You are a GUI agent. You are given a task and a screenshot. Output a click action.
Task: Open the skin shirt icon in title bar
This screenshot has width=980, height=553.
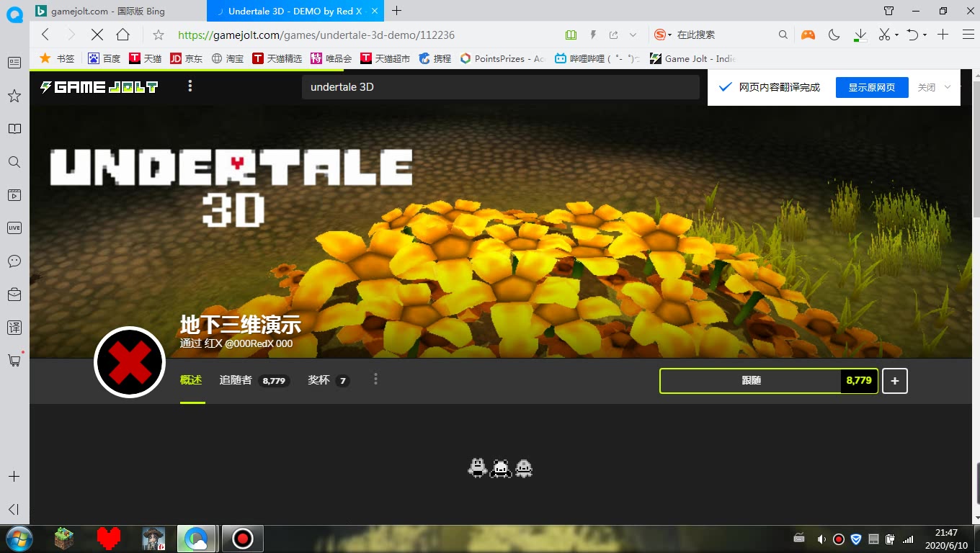888,11
